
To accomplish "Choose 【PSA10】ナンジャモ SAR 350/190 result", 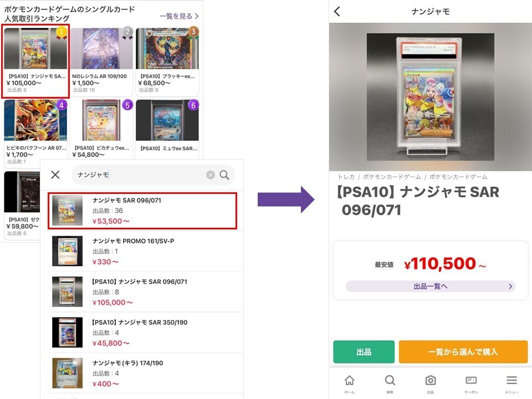I will 142,332.
